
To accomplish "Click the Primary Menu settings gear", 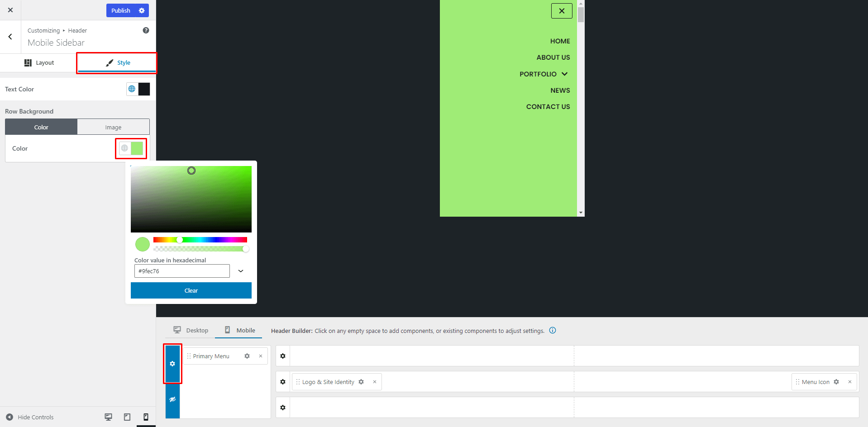I will tap(247, 356).
